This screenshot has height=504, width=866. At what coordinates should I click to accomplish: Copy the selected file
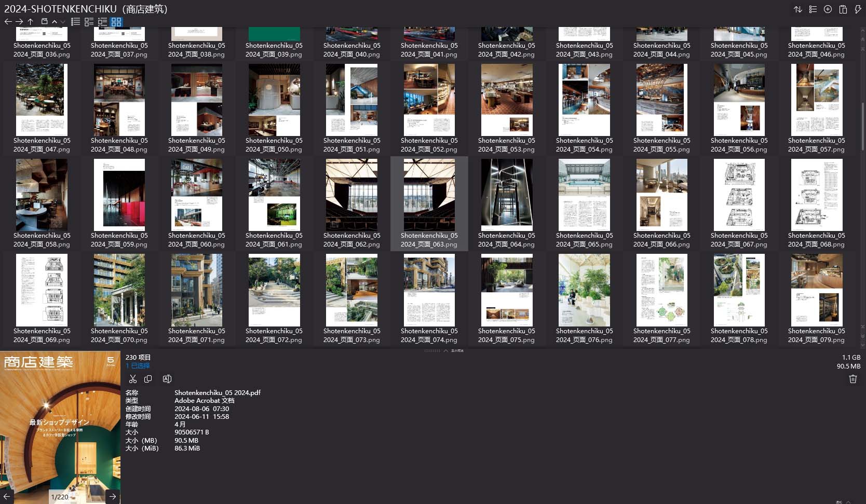[148, 379]
